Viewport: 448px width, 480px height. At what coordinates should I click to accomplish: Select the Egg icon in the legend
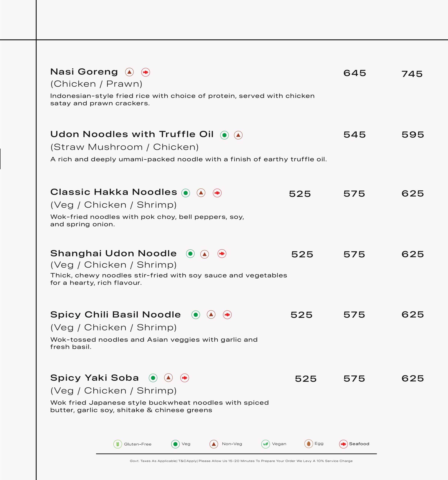point(309,444)
